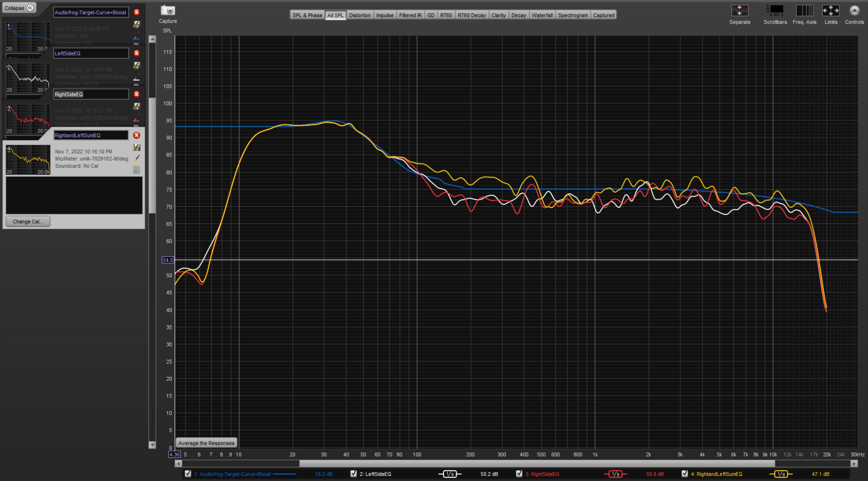Switch to Impulse tab

pos(385,15)
